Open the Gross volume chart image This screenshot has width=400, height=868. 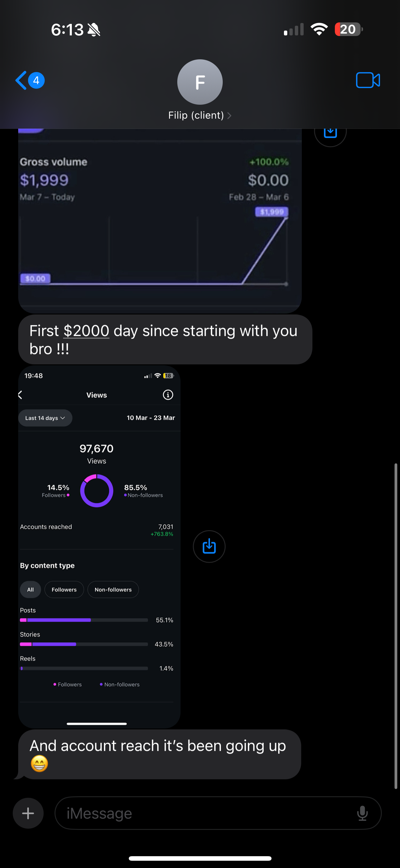pyautogui.click(x=160, y=222)
